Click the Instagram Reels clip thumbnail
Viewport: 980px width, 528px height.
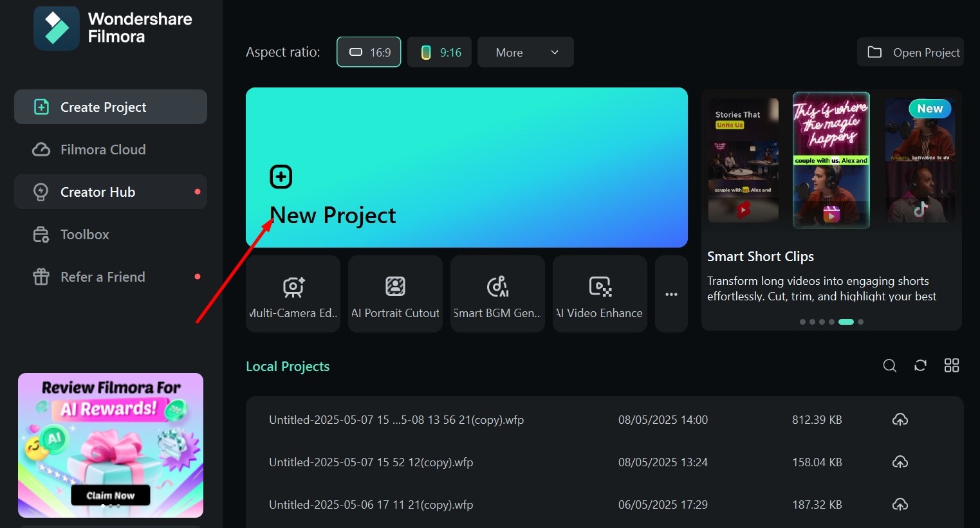click(x=831, y=160)
